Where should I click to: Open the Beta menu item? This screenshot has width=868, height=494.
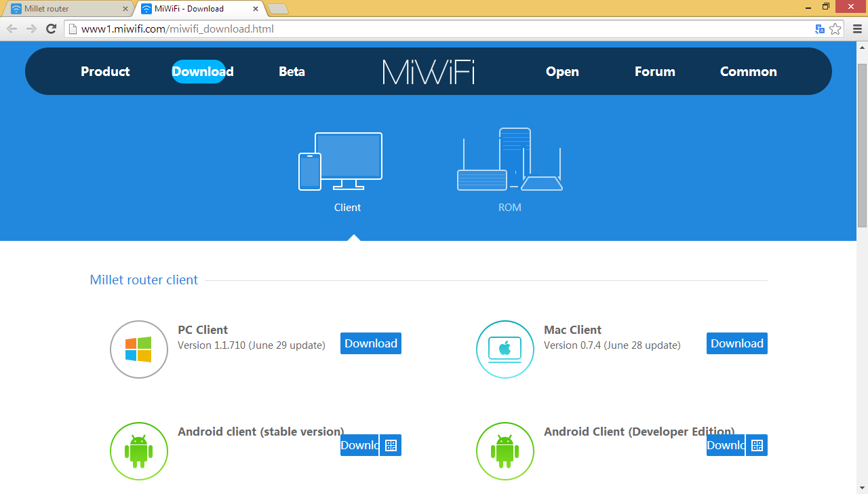click(292, 71)
